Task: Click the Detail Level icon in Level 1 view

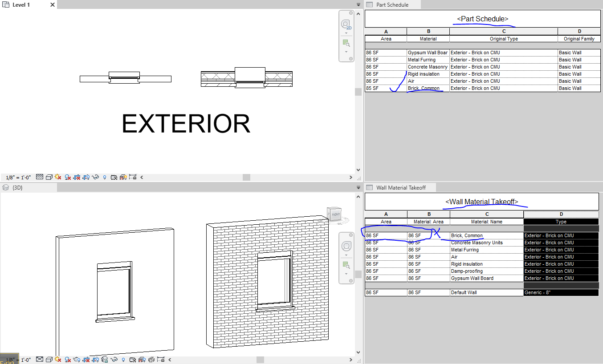Action: (x=39, y=177)
